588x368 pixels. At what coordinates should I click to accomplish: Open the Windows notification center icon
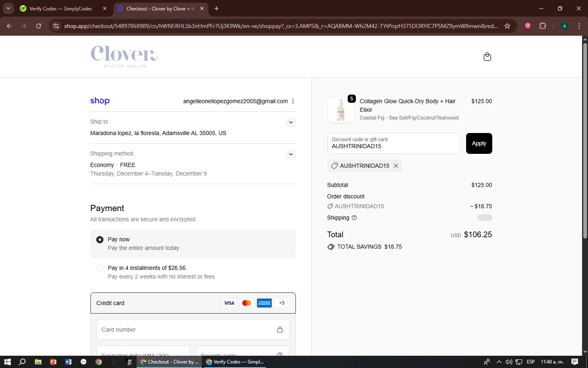coord(575,362)
